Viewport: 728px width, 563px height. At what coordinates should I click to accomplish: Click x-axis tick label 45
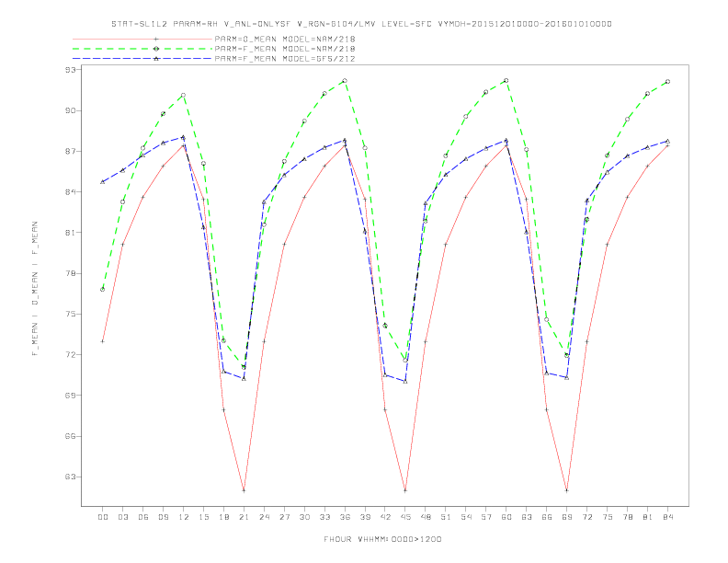point(405,517)
